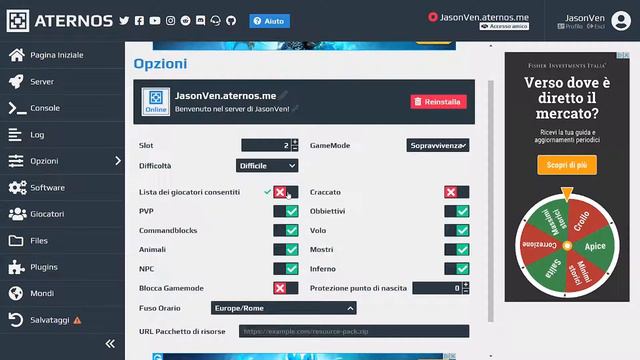The image size is (640, 360).
Task: Go to Pagina iniziale menu item
Action: click(x=62, y=55)
